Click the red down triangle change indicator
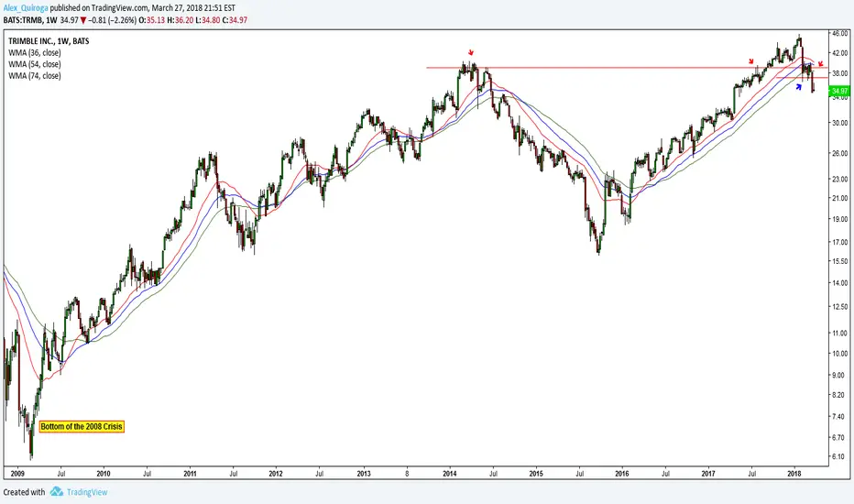Image resolution: width=854 pixels, height=504 pixels. click(x=82, y=20)
